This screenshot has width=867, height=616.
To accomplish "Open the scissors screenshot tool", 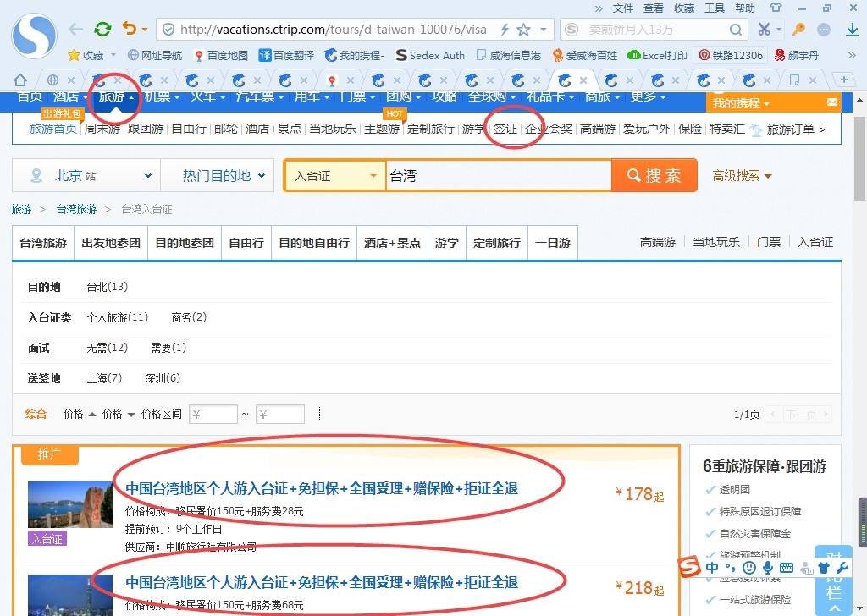I will pos(764,30).
